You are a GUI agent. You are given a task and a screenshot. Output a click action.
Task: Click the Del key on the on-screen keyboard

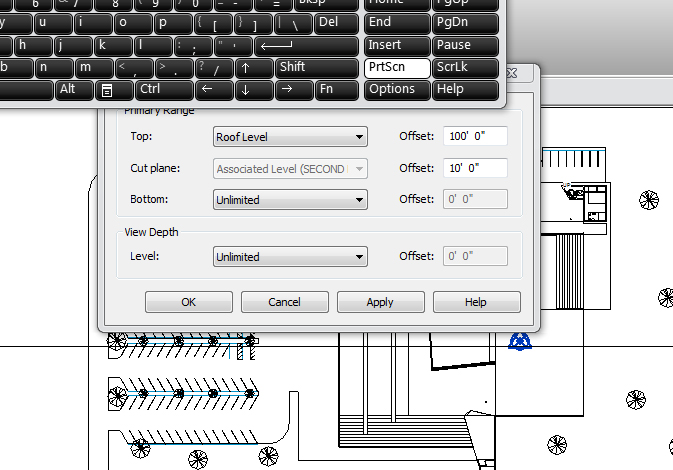[x=336, y=23]
